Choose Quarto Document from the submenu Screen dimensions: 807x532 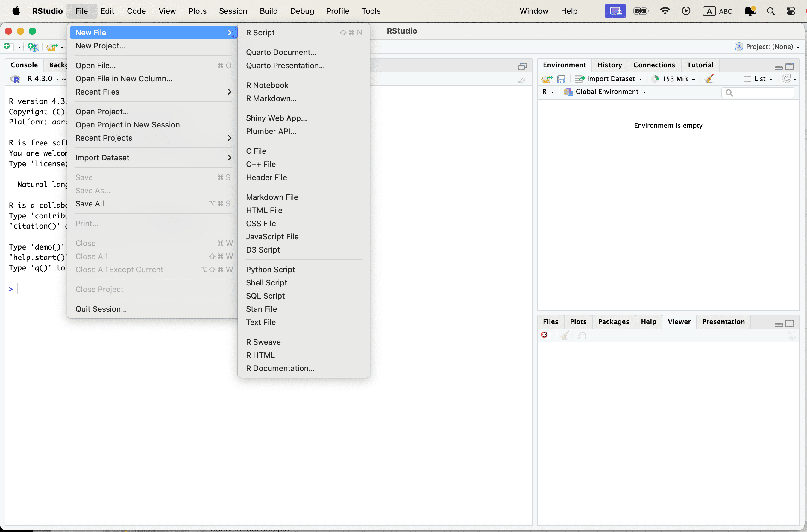click(281, 52)
